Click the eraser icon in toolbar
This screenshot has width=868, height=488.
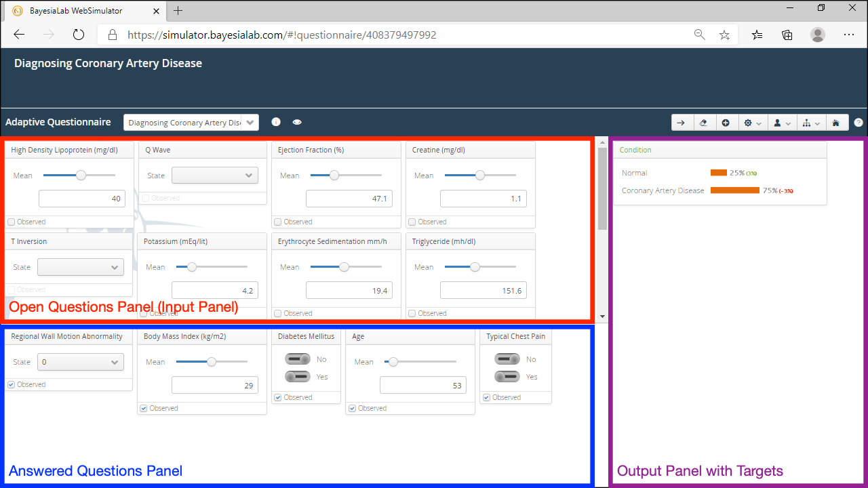704,123
